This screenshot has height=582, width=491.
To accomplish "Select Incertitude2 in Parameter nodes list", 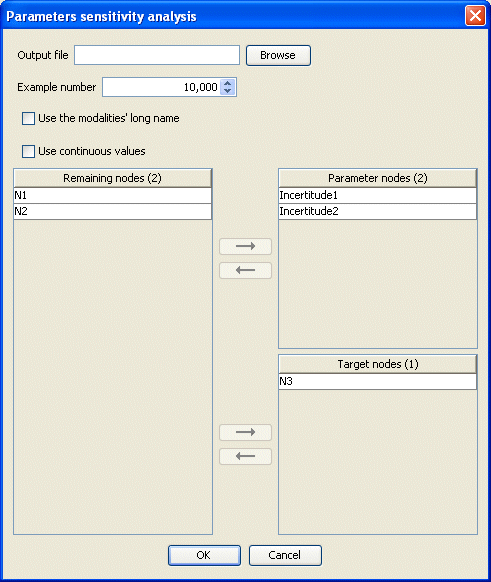I will coord(377,211).
